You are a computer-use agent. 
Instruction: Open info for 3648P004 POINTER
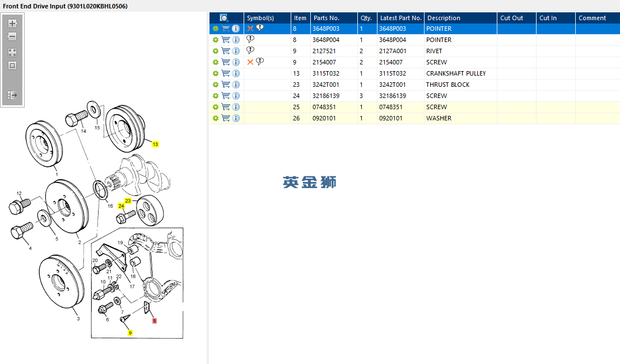click(236, 40)
